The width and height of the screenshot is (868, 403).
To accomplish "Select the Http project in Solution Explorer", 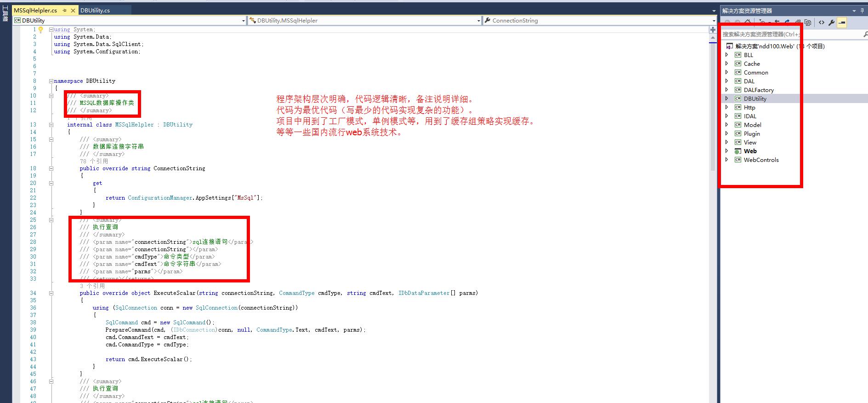I will click(749, 107).
